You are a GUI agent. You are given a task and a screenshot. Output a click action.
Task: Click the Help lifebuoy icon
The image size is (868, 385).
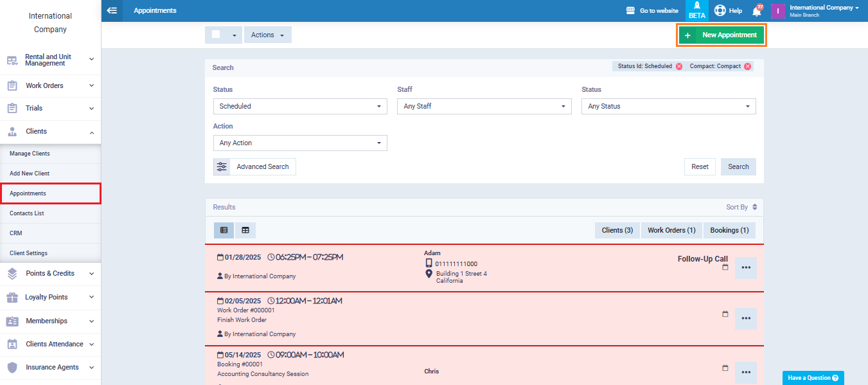[720, 11]
